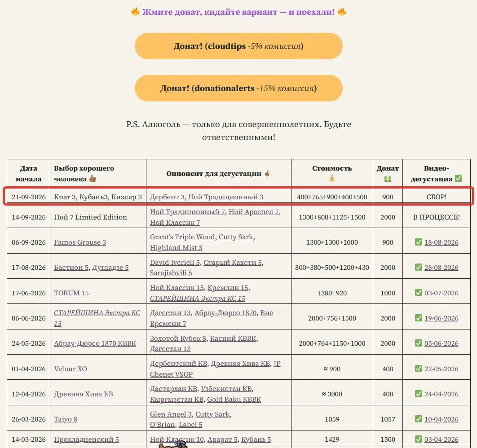Open the Золотой Кубок 8 link

pyautogui.click(x=178, y=338)
